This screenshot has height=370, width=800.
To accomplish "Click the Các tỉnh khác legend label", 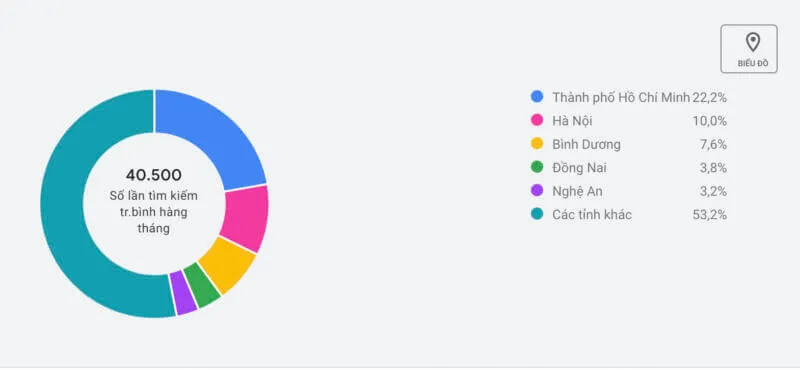I will [x=592, y=215].
